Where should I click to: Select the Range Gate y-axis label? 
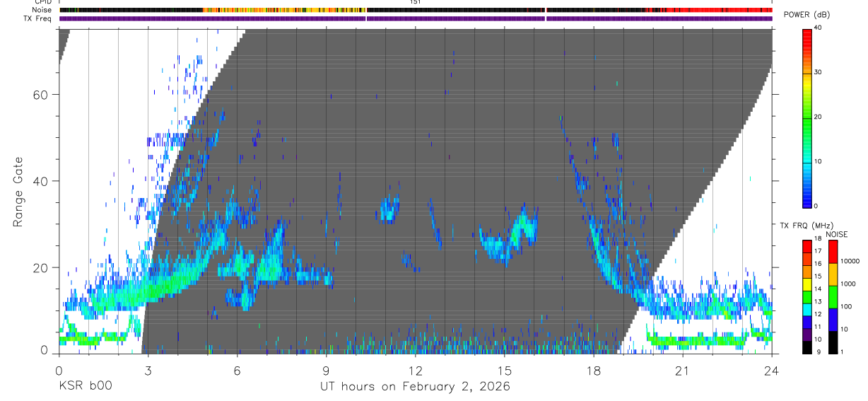coord(19,192)
